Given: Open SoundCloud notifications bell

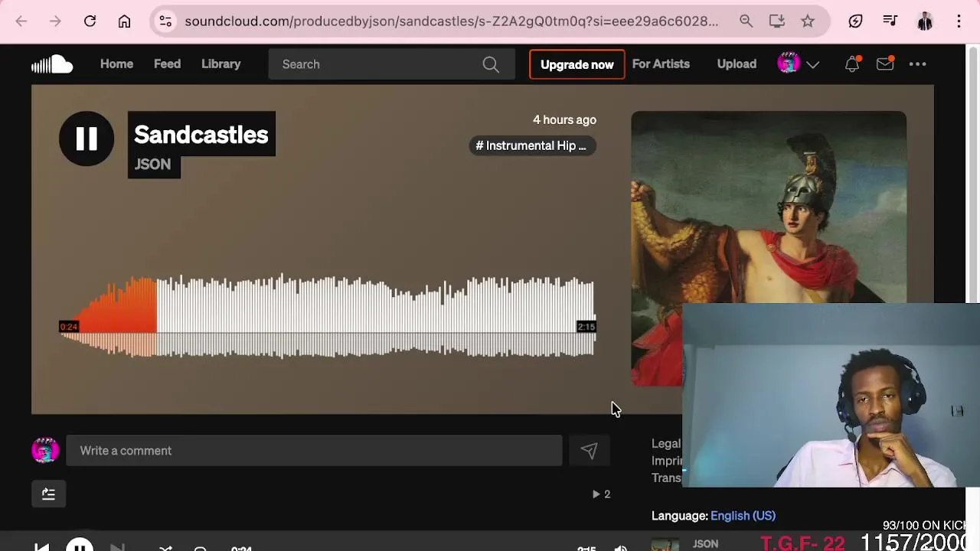Looking at the screenshot, I should point(852,64).
